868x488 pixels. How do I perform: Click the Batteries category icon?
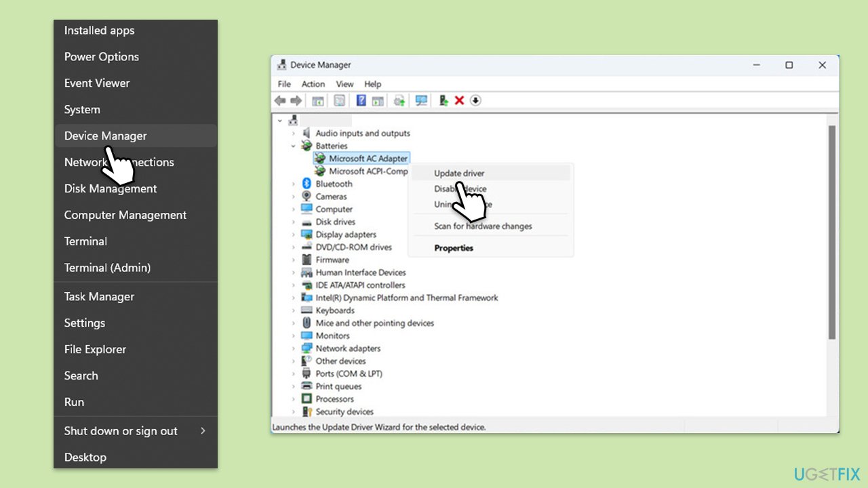(x=307, y=146)
